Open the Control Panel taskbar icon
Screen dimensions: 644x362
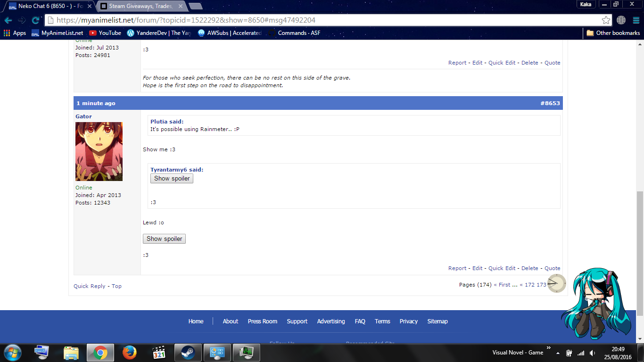click(217, 353)
